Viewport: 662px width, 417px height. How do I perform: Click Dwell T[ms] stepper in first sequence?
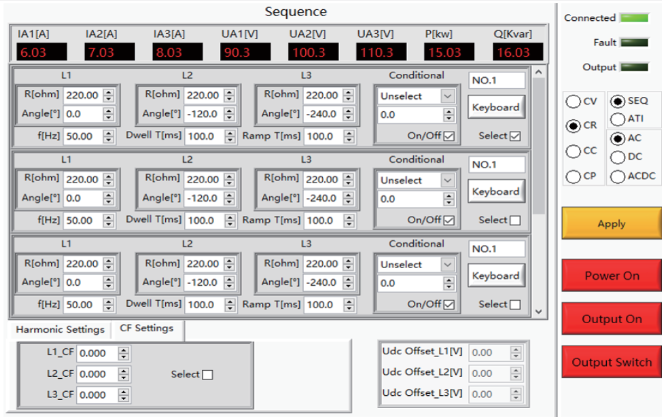coord(230,136)
